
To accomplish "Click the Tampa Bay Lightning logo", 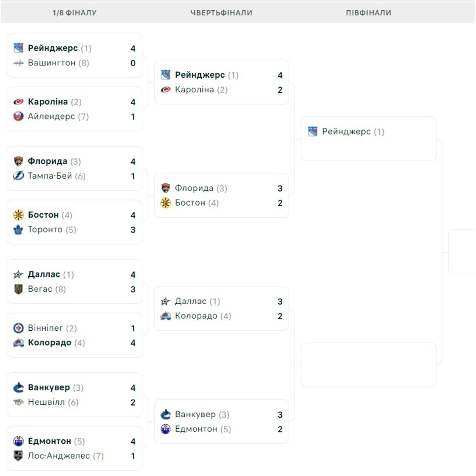I will click(18, 175).
